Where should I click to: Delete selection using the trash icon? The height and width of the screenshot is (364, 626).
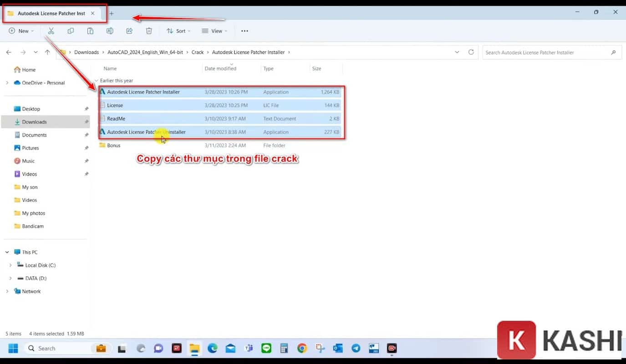point(148,30)
